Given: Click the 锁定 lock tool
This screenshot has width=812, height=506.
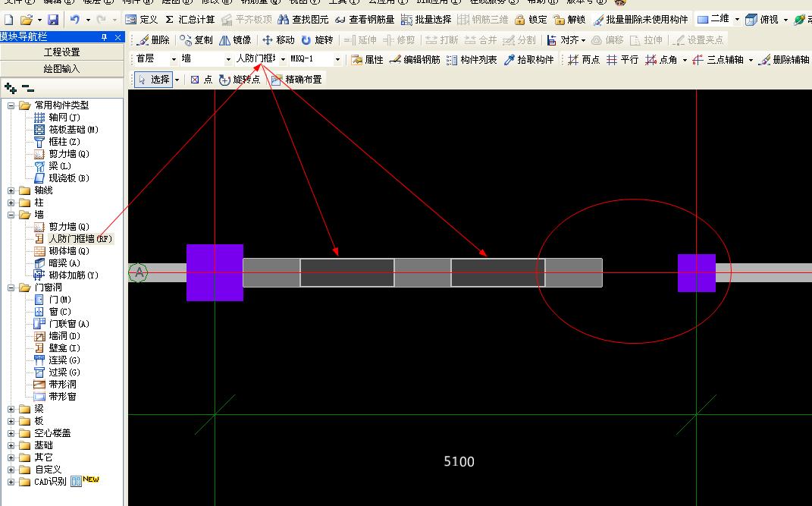Looking at the screenshot, I should click(531, 20).
